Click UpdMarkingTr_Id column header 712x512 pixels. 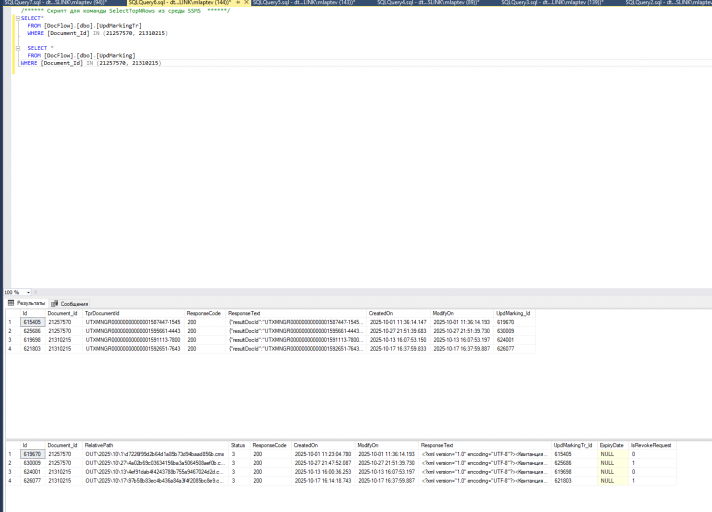click(573, 445)
